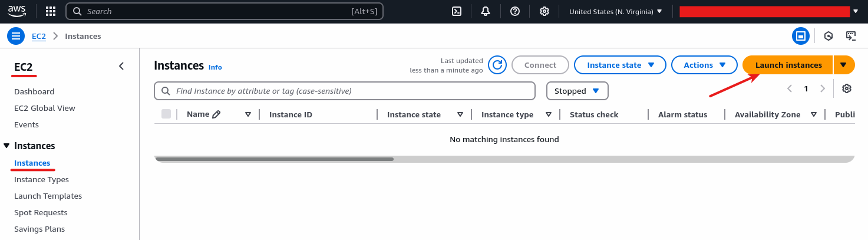
Task: Follow the EC2 breadcrumb link
Action: point(39,36)
